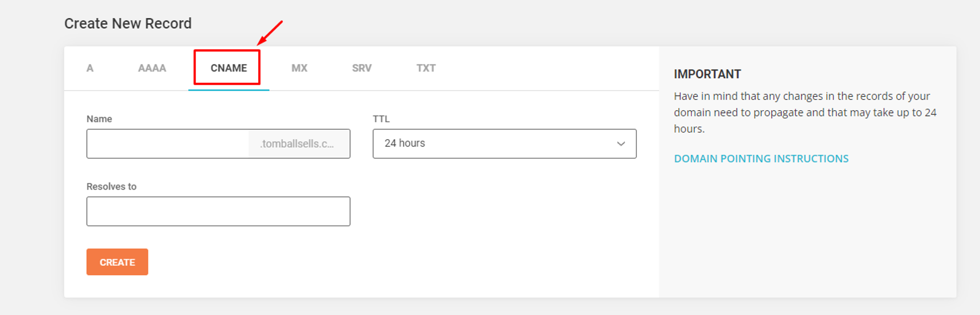This screenshot has width=980, height=315.
Task: Click the TTL dropdown chevron arrow
Action: click(621, 144)
